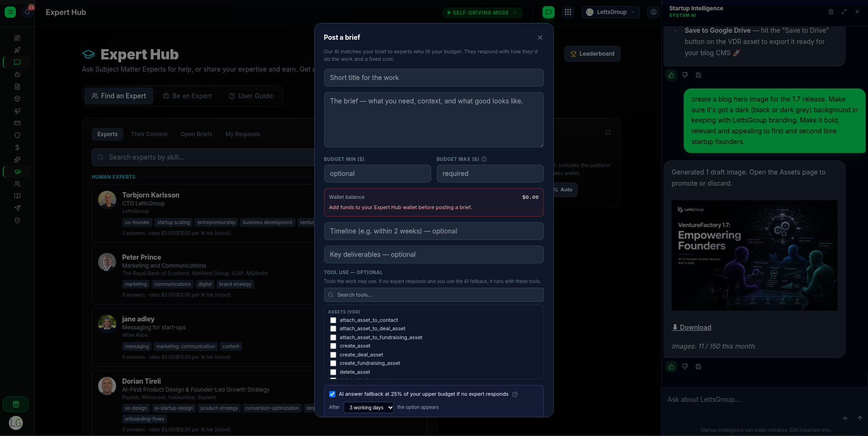Screen dimensions: 868x436
Task: Click the help icon beside Budget Max
Action: [x=484, y=159]
